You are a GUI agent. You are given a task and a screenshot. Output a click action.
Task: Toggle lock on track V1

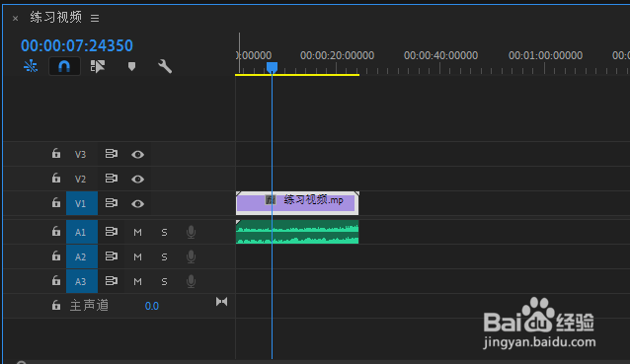56,203
